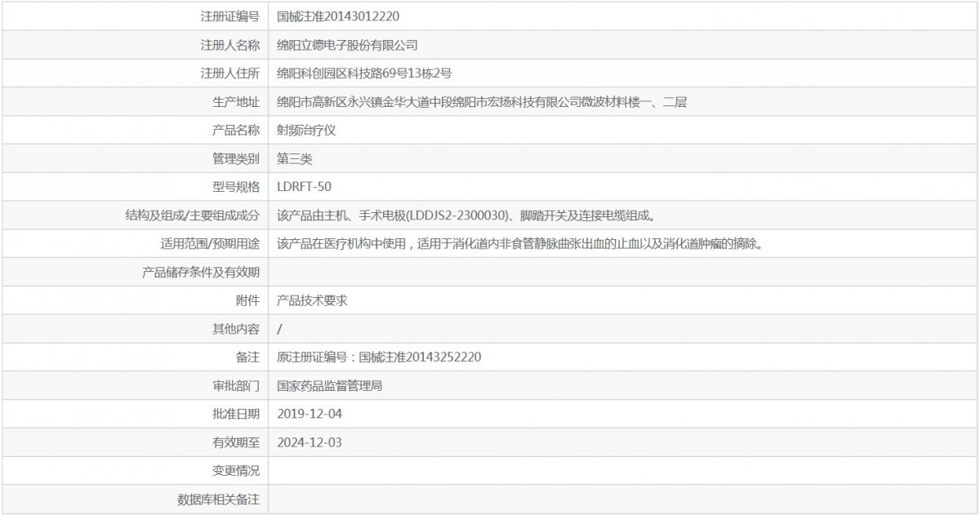Select the 批准日期 label
Screen dimensions: 980x515
click(x=236, y=414)
